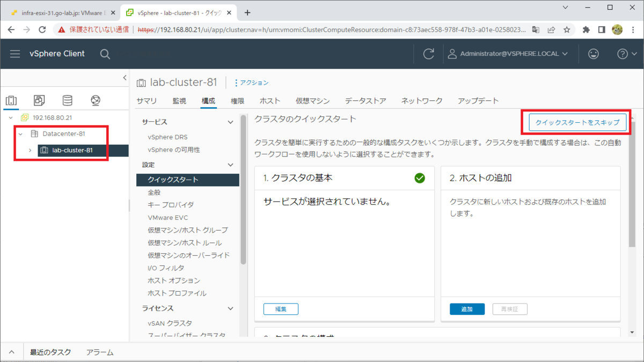Click the refresh icon in header
This screenshot has width=644, height=362.
click(428, 54)
